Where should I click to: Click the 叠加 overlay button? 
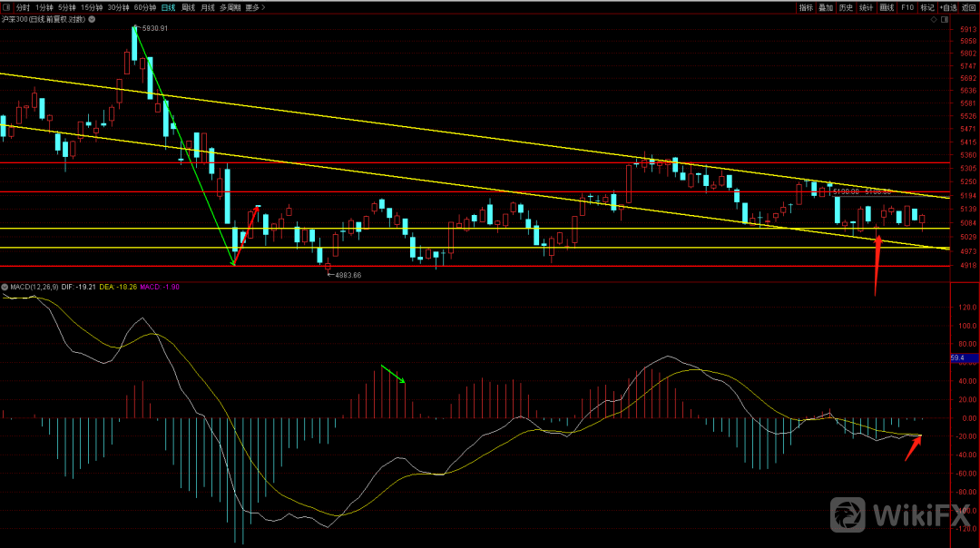[826, 7]
